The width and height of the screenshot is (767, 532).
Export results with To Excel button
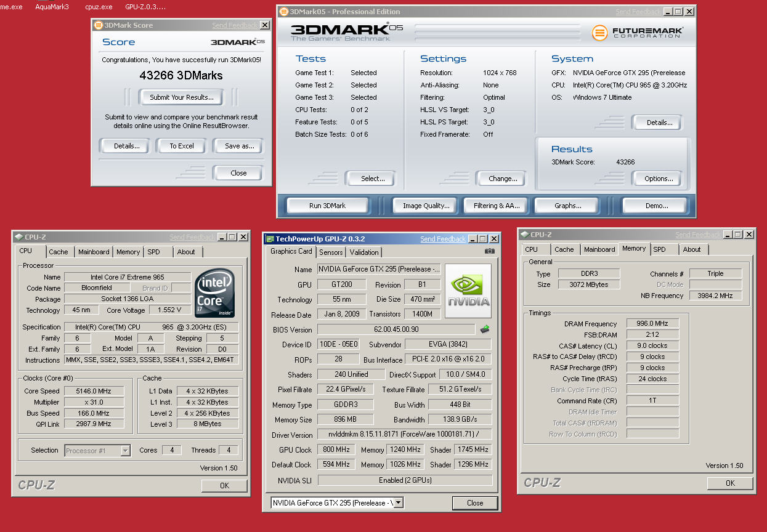pos(182,146)
